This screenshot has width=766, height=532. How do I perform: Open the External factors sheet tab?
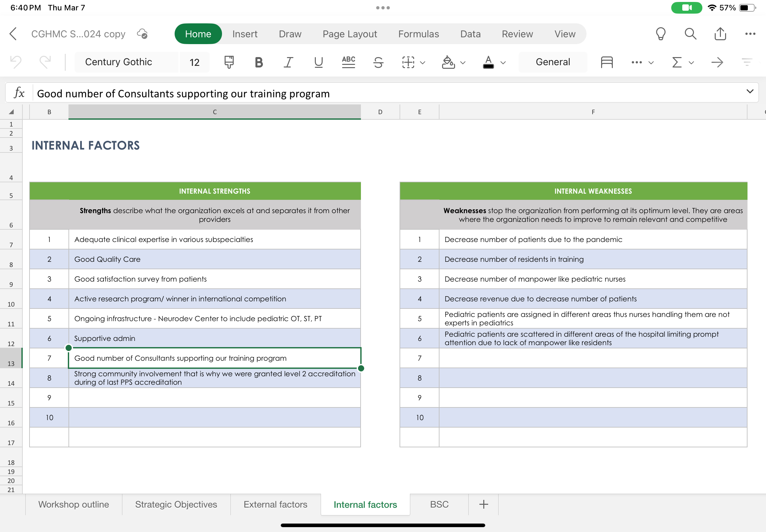coord(276,504)
